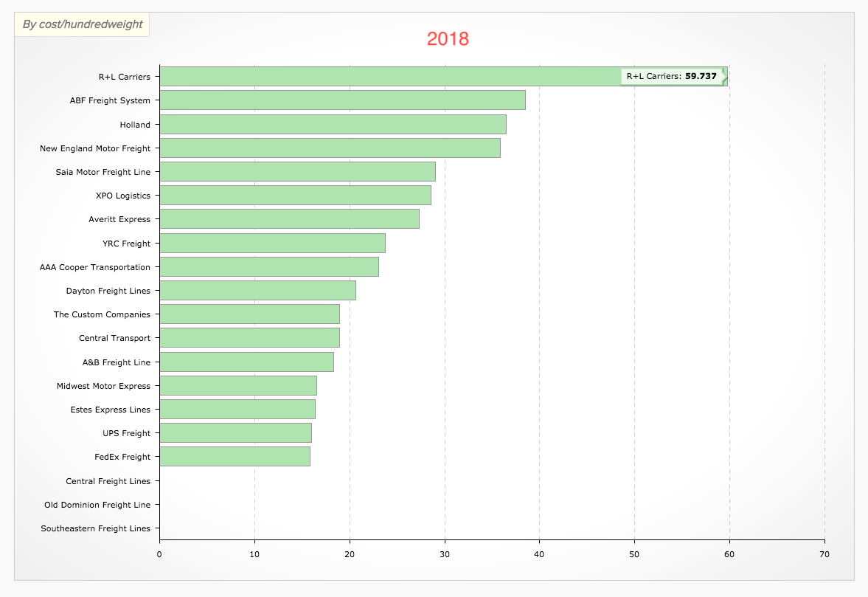This screenshot has width=868, height=597.
Task: Click the 70 tick on the x-axis
Action: (824, 554)
